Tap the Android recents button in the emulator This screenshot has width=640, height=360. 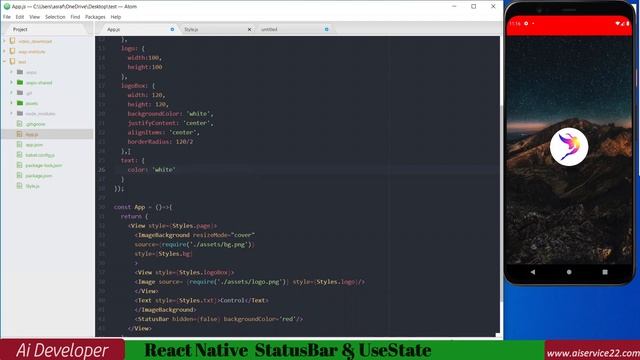[605, 272]
